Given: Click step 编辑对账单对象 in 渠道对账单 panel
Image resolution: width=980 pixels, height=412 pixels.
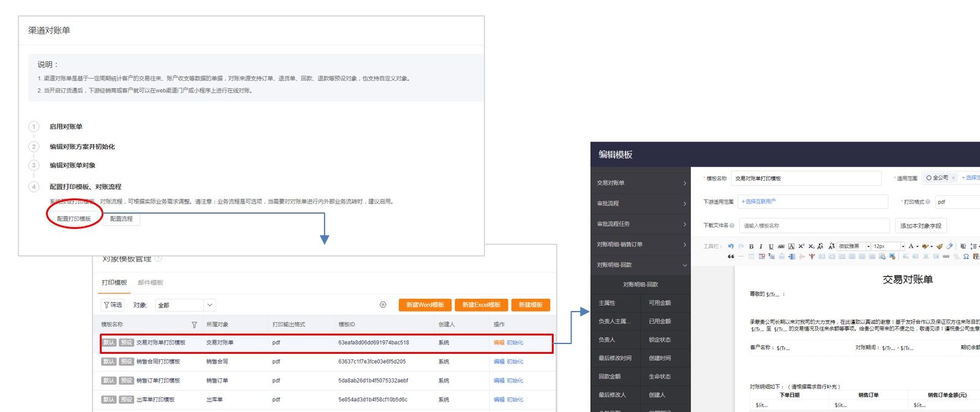Looking at the screenshot, I should (x=72, y=165).
